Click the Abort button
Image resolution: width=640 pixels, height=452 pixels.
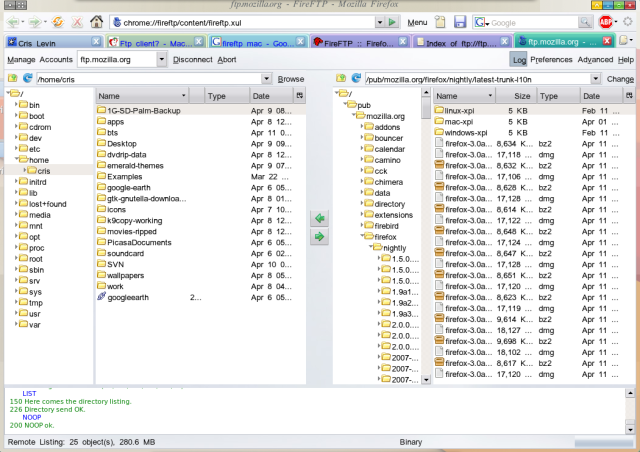227,60
